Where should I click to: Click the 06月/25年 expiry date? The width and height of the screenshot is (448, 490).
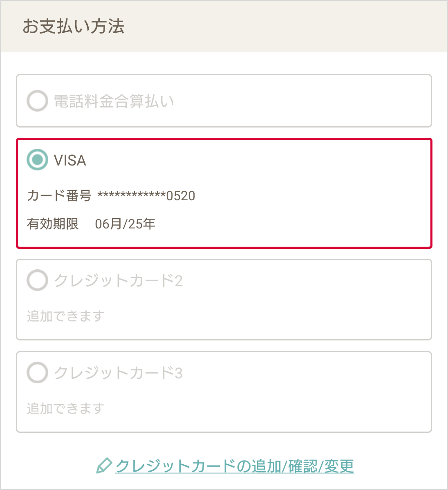(125, 224)
